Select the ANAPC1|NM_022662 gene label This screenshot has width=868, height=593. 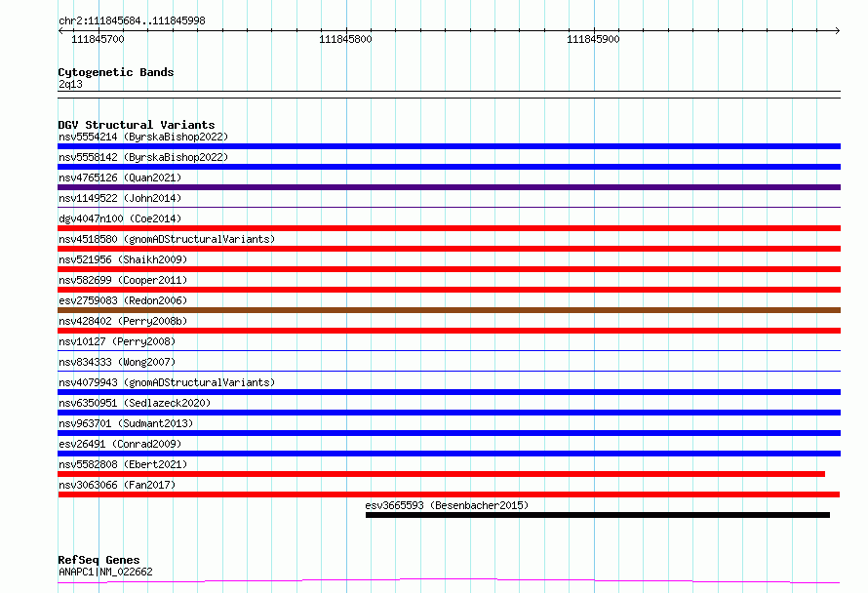pos(105,572)
